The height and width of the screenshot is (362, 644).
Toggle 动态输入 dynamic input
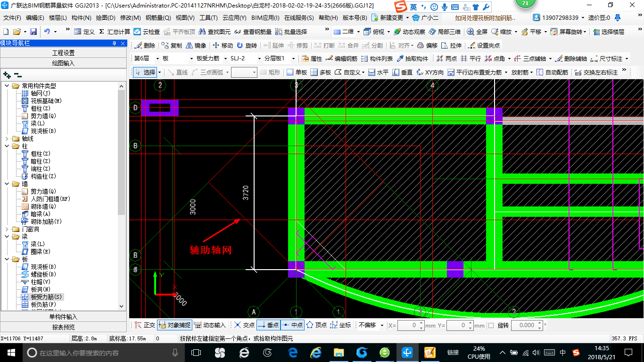tap(210, 325)
